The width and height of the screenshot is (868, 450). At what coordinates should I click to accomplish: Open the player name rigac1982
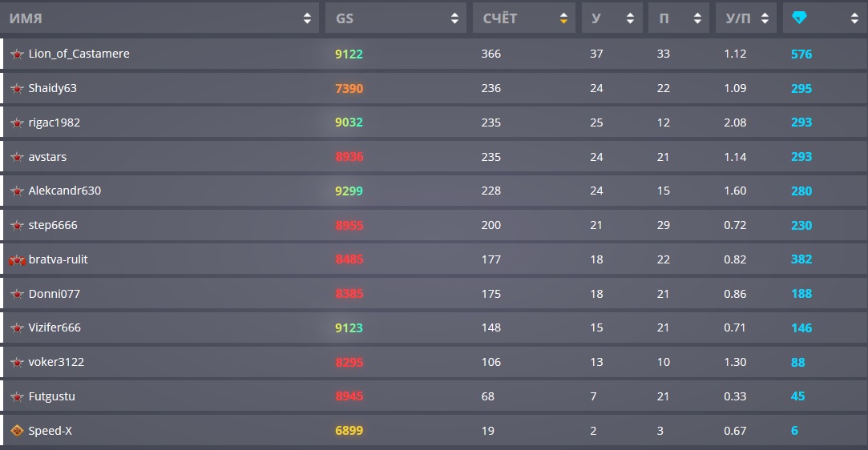click(55, 123)
